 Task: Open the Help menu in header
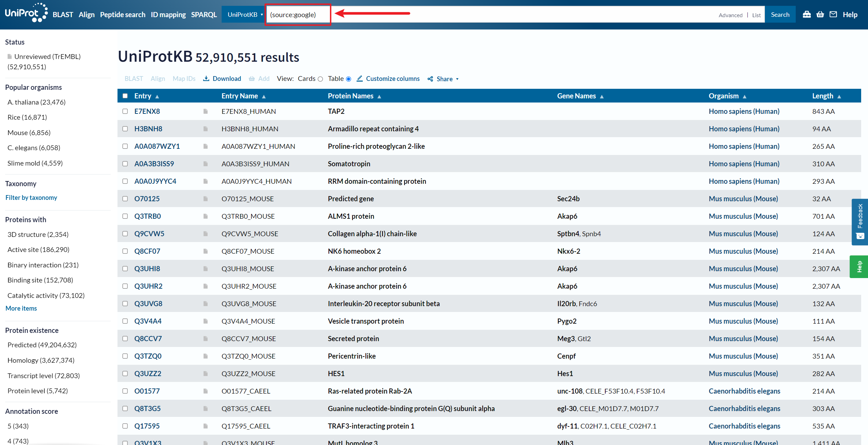[x=850, y=14]
